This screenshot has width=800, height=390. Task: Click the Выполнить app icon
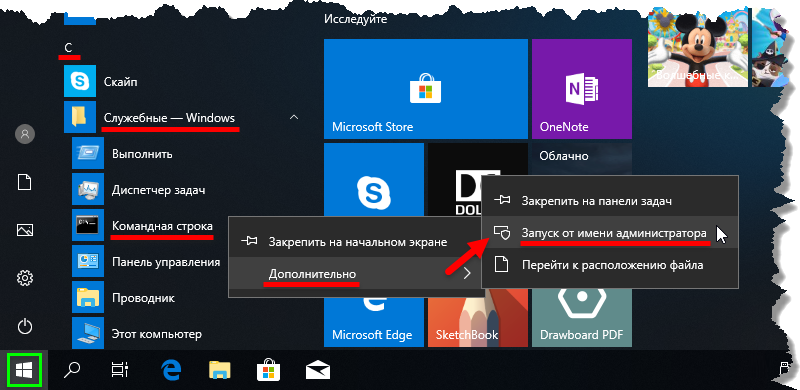click(88, 153)
